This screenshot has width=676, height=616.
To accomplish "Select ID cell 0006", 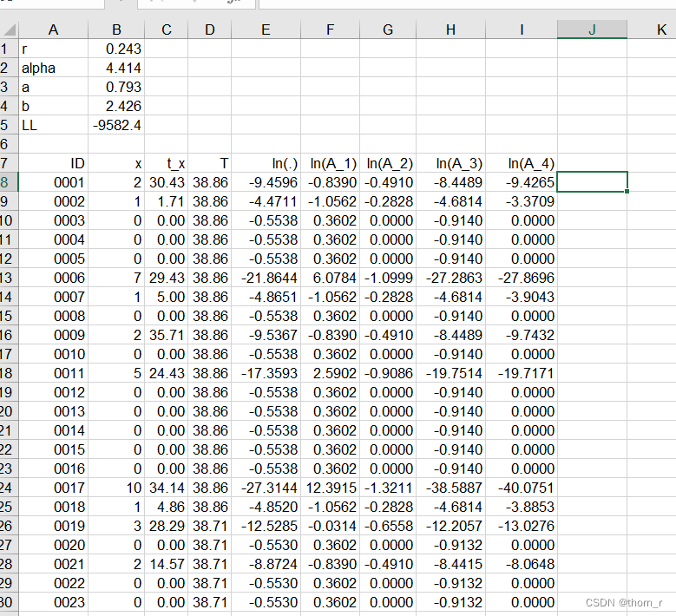I will pos(54,278).
